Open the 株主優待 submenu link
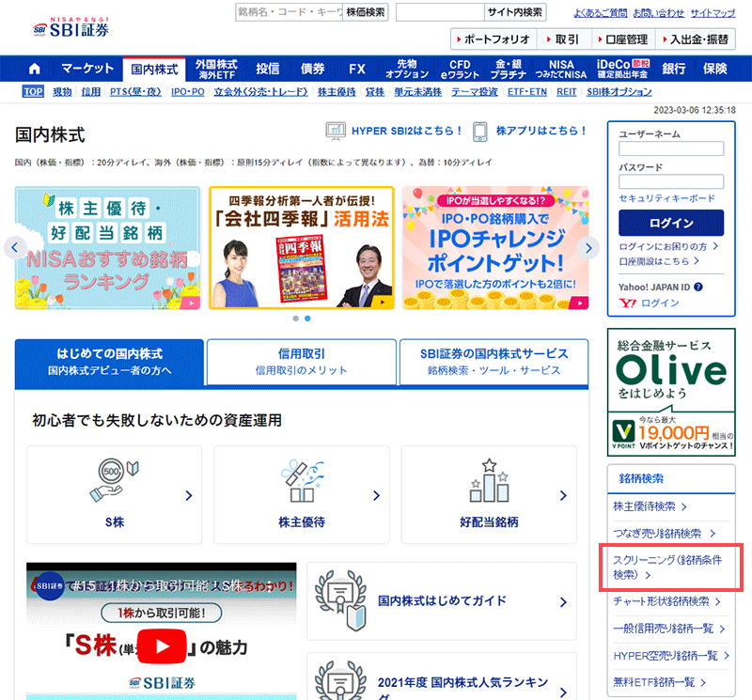 coord(337,91)
